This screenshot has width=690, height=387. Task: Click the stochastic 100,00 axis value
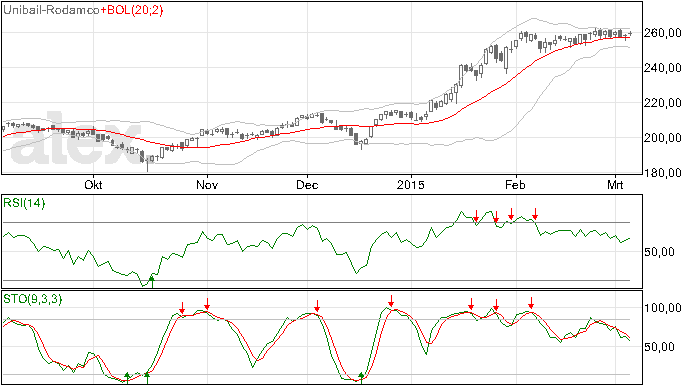663,308
